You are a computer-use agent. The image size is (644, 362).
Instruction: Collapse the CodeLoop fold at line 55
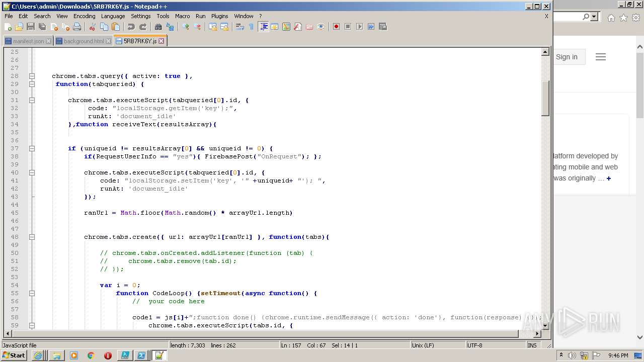[x=32, y=293]
